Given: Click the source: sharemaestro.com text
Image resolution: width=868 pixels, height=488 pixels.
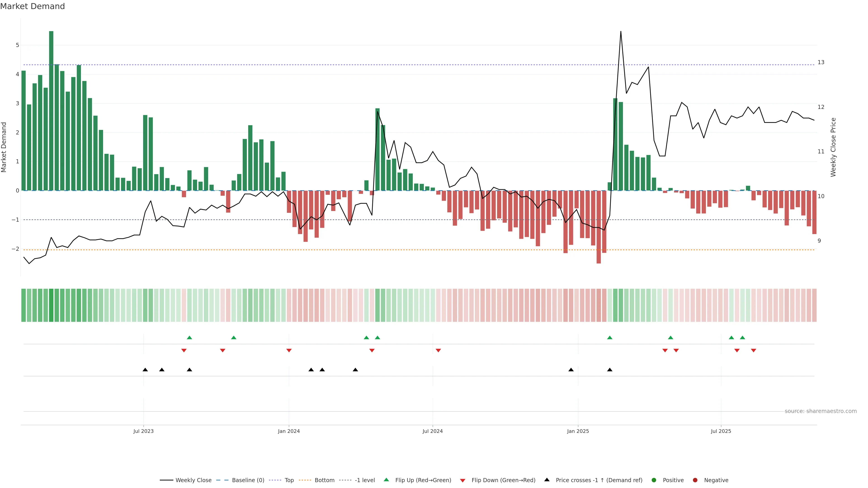Looking at the screenshot, I should (x=821, y=411).
